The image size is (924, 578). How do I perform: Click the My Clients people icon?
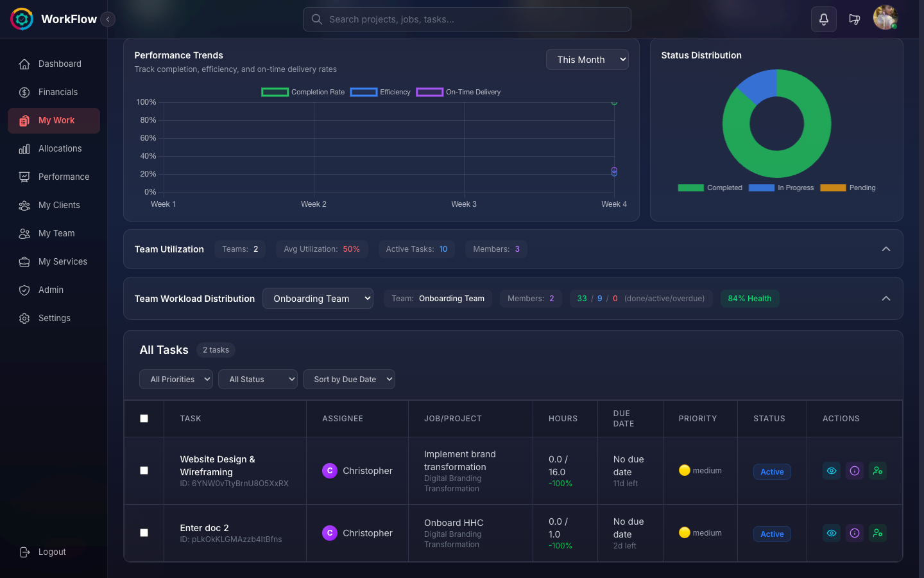coord(24,205)
